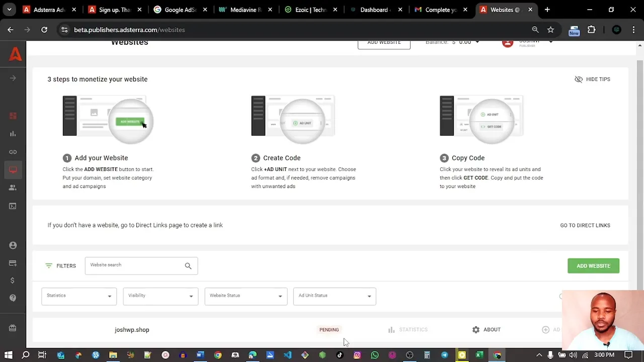Click the Copy Code step illustration

click(481, 120)
